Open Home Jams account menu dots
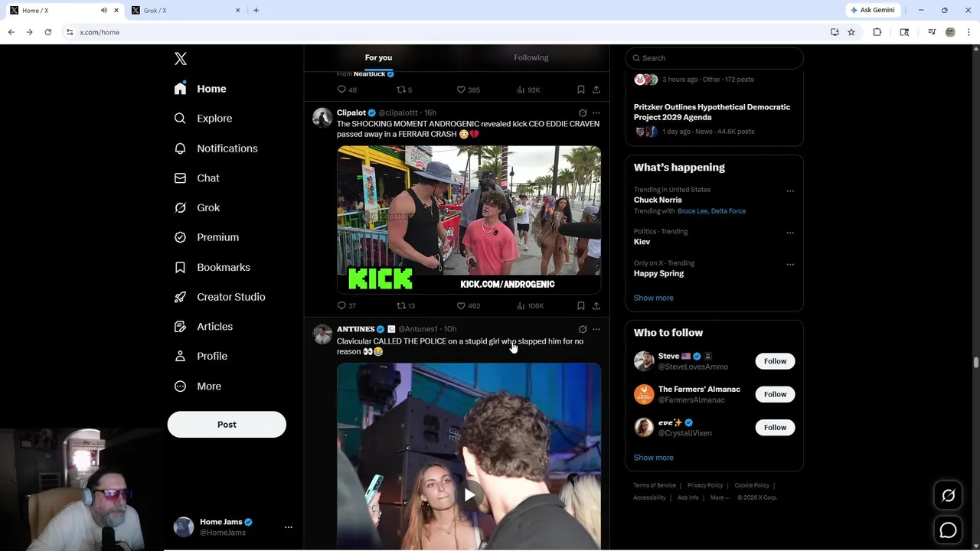980x551 pixels. pyautogui.click(x=289, y=527)
